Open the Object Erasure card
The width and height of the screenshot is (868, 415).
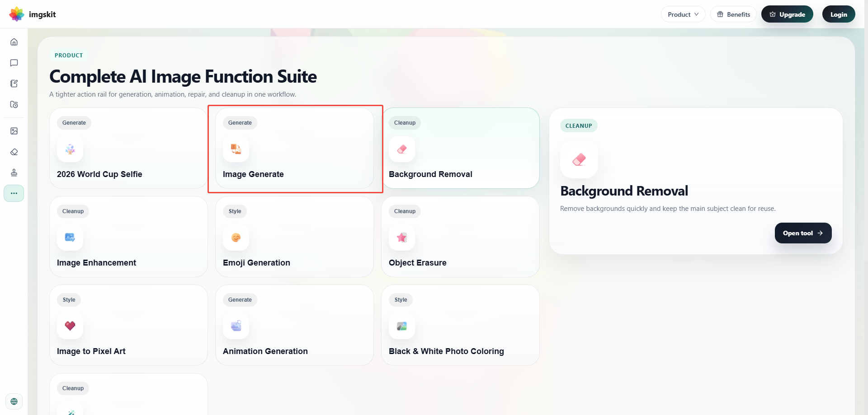pos(461,237)
